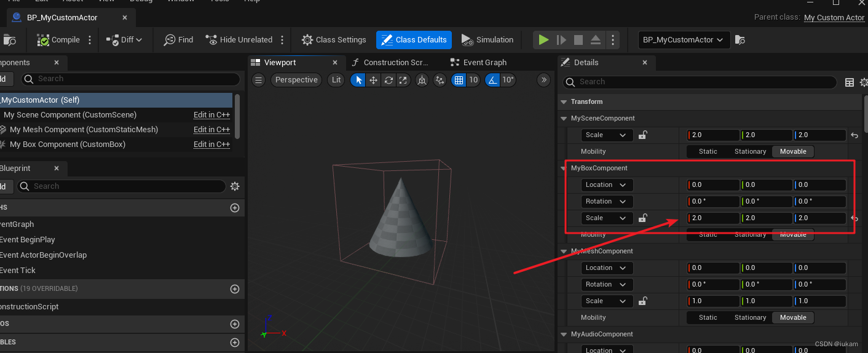This screenshot has width=868, height=353.
Task: Toggle rotation snapping in viewport
Action: click(492, 80)
